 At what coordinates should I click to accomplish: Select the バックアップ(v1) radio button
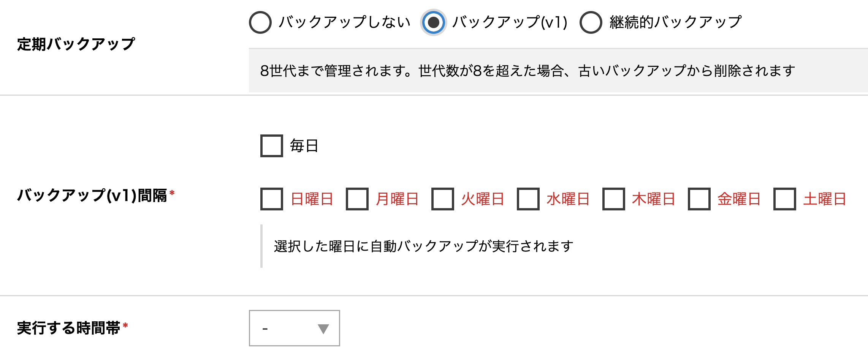click(433, 22)
